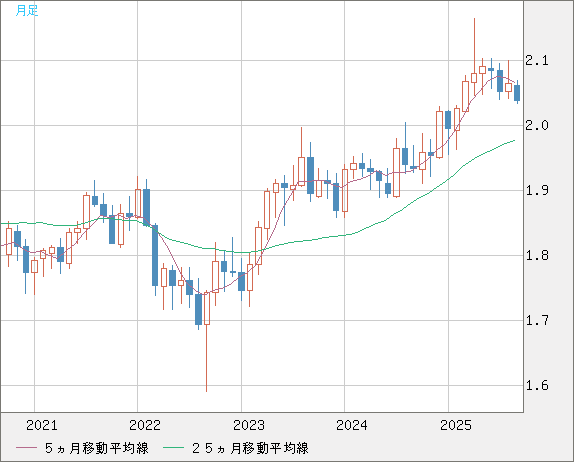Image resolution: width=574 pixels, height=462 pixels.
Task: Click the green 25-month average legend line swatch
Action: click(173, 448)
